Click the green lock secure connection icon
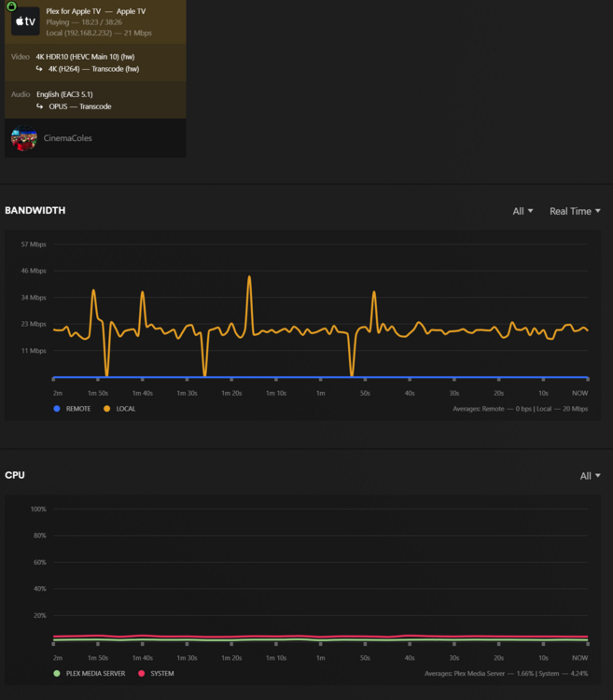 click(11, 7)
